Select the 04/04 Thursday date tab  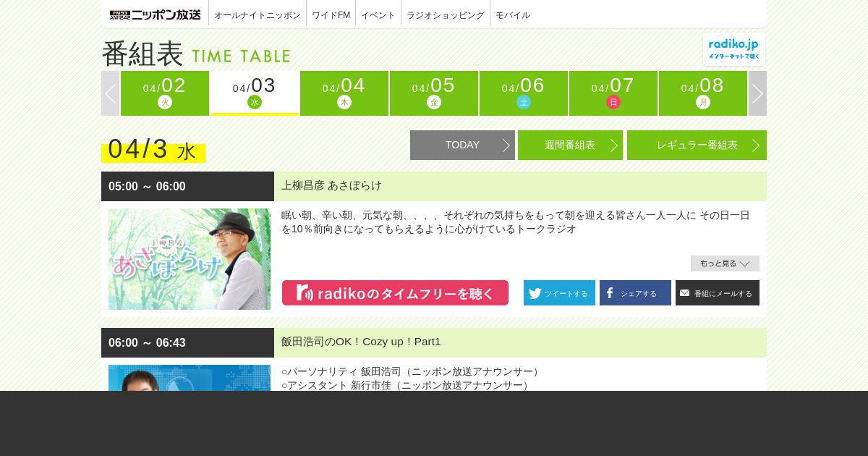(x=344, y=93)
